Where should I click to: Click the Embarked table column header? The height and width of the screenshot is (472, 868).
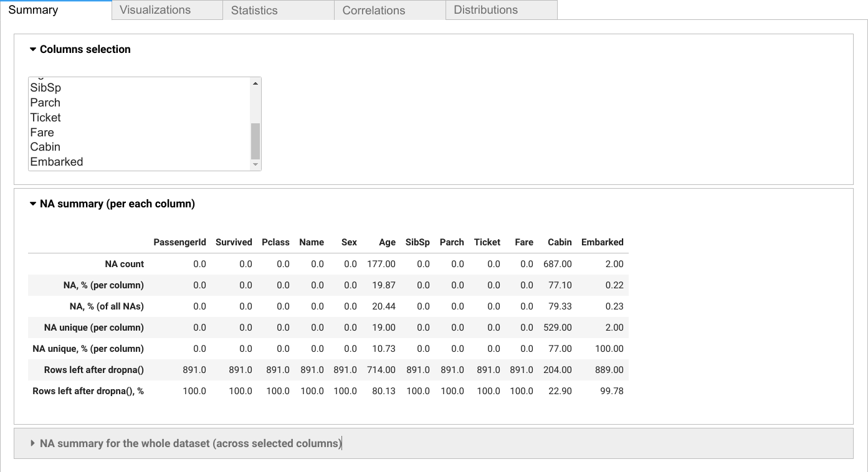click(603, 242)
